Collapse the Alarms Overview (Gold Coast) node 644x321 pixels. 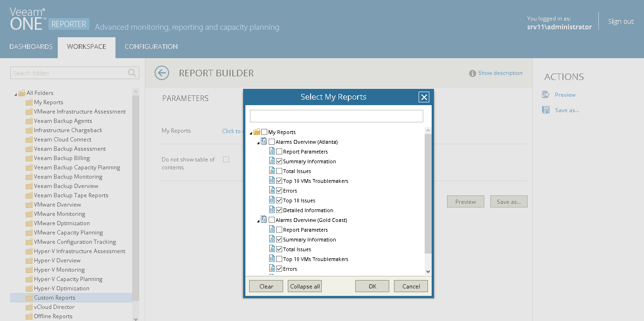258,221
